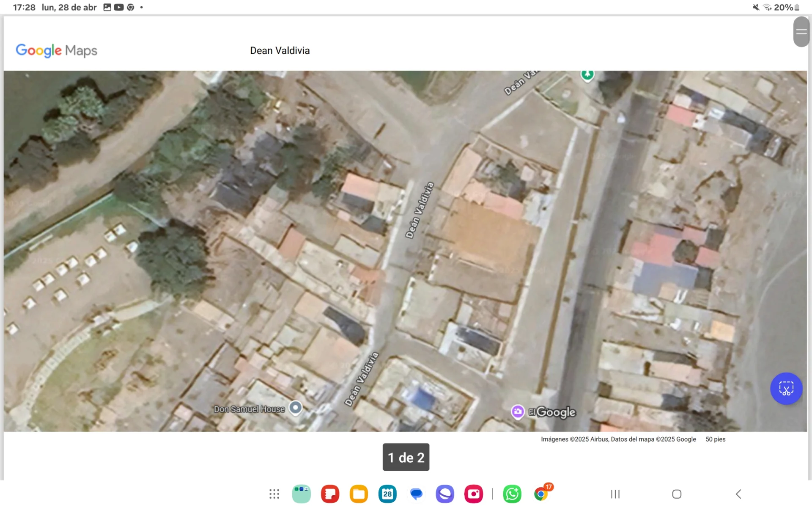The height and width of the screenshot is (508, 812).
Task: Tap the Don Samuel House map marker
Action: point(296,408)
